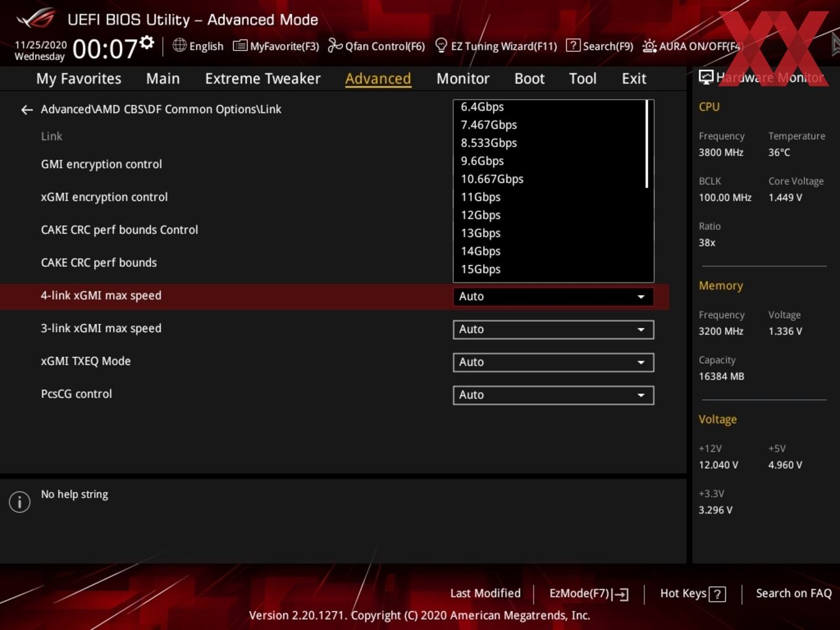Switch to My Favorites tab

click(78, 79)
